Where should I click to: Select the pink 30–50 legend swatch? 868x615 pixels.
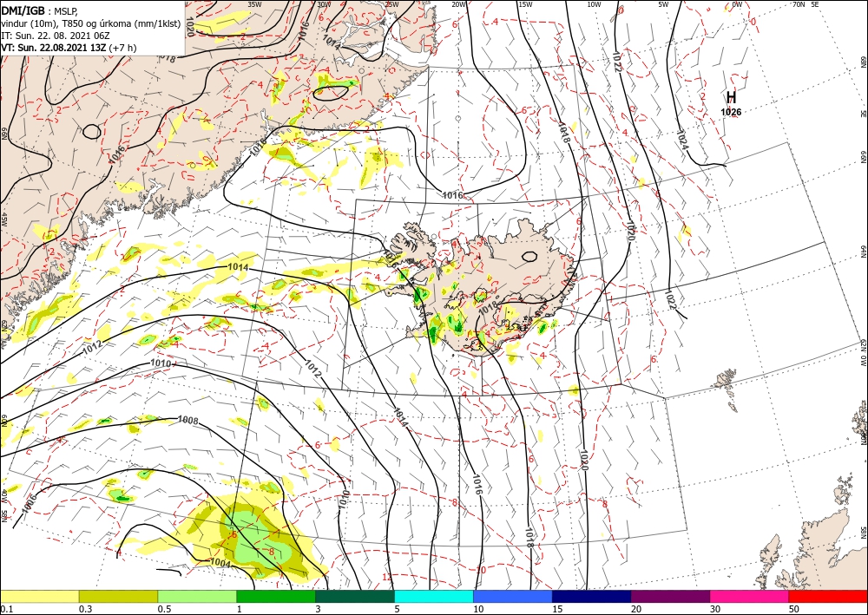click(x=750, y=596)
